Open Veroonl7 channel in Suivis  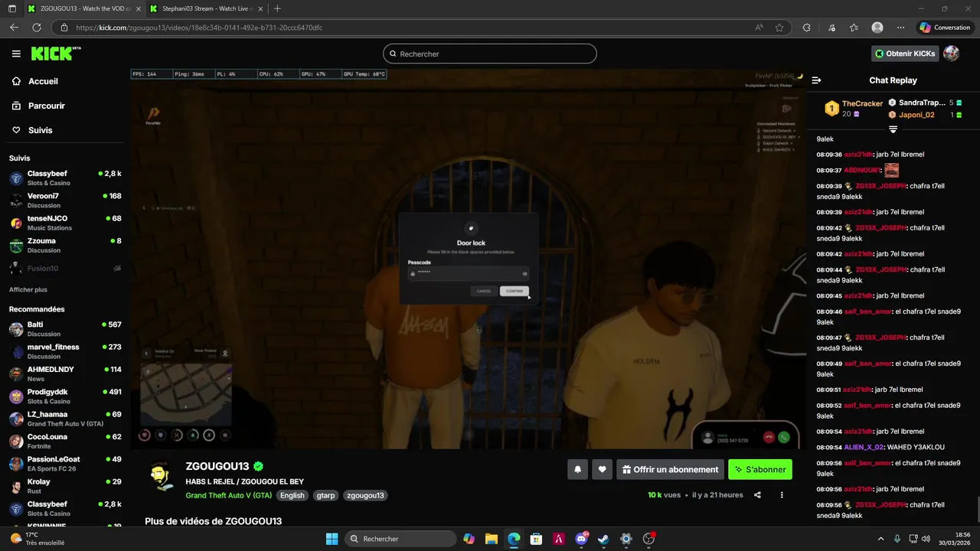[x=65, y=201]
